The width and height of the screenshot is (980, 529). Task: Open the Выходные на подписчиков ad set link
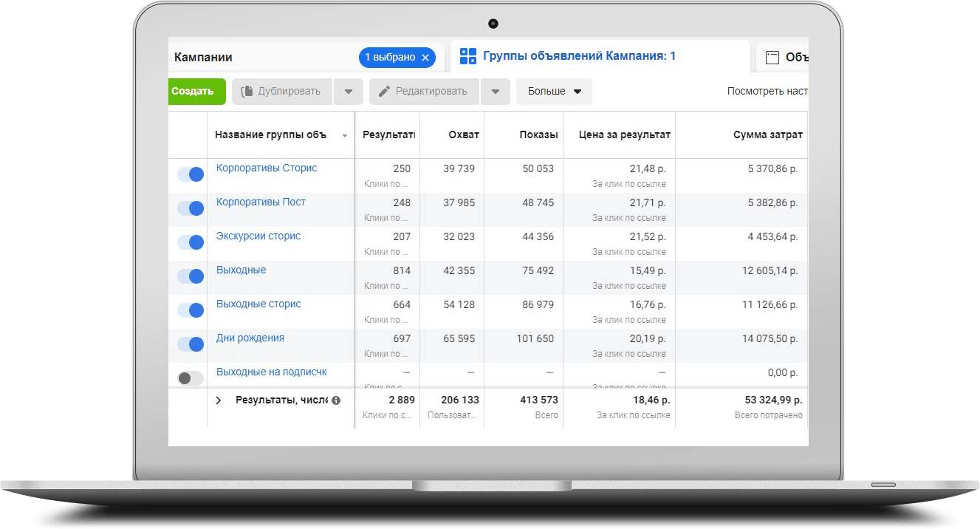click(x=271, y=372)
